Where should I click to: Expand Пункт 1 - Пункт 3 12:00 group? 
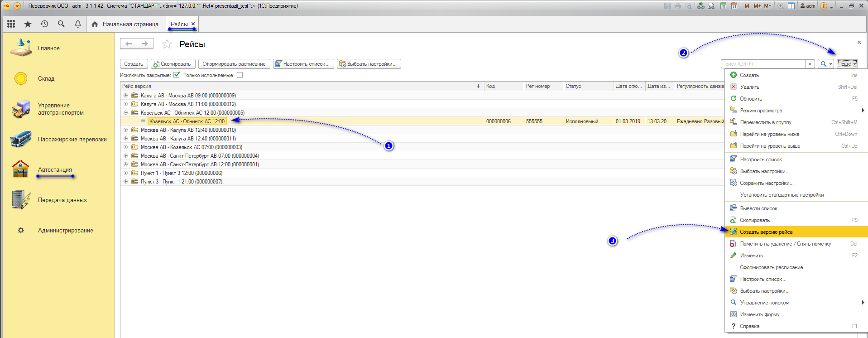click(x=126, y=173)
